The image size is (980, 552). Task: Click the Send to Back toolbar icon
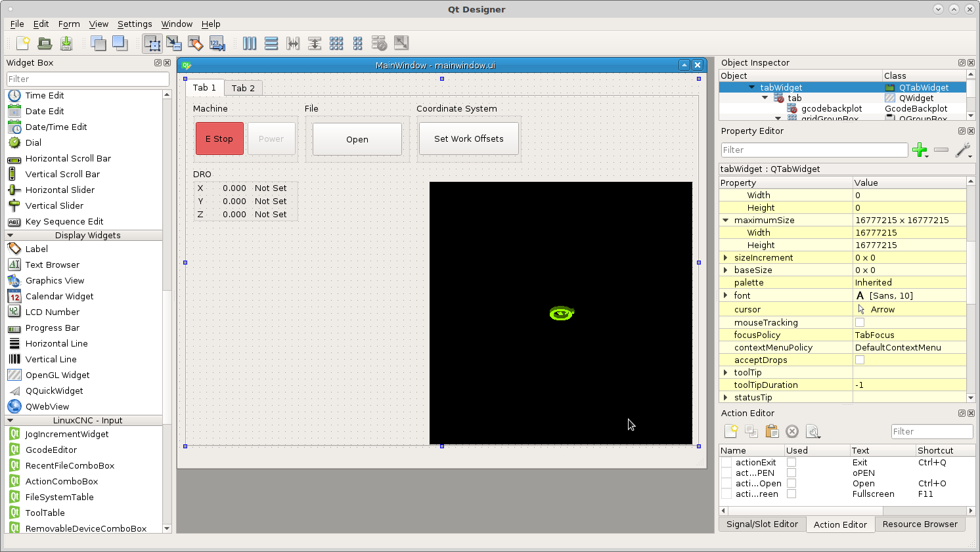99,43
